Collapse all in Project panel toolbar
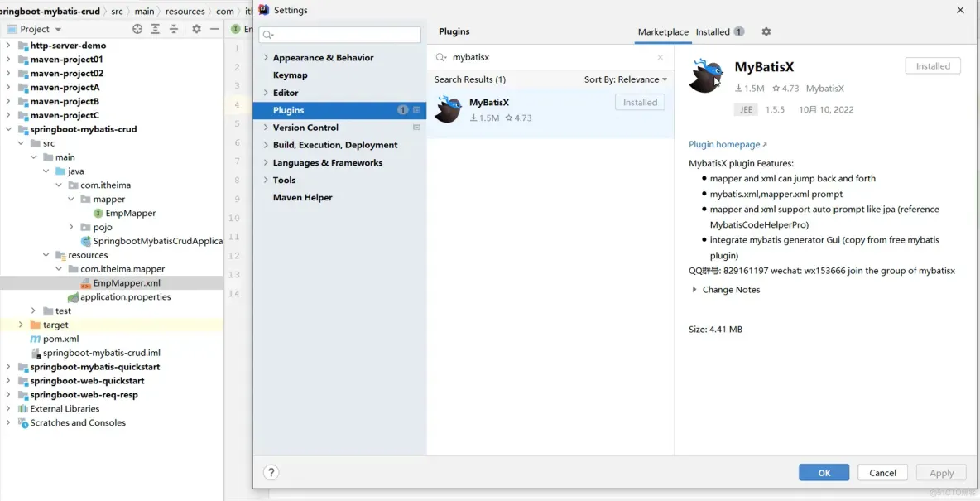This screenshot has height=501, width=980. click(174, 29)
